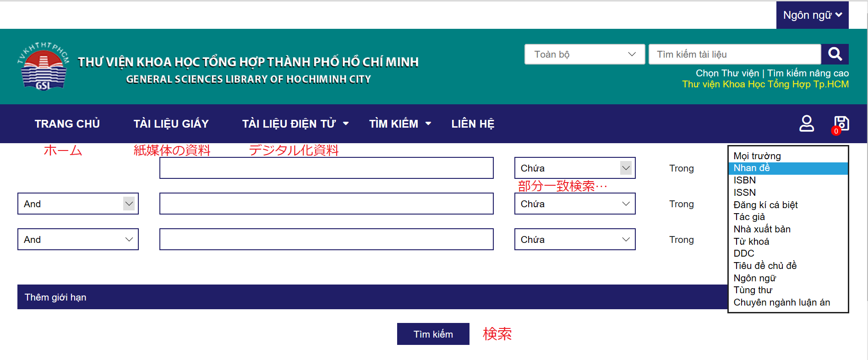Open the Toàn bộ scope dropdown
The width and height of the screenshot is (868, 360).
pyautogui.click(x=585, y=54)
